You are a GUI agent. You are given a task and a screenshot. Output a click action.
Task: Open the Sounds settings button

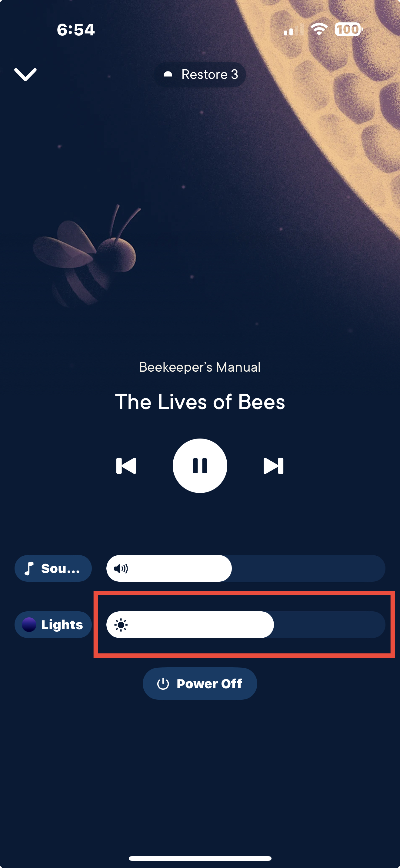53,568
